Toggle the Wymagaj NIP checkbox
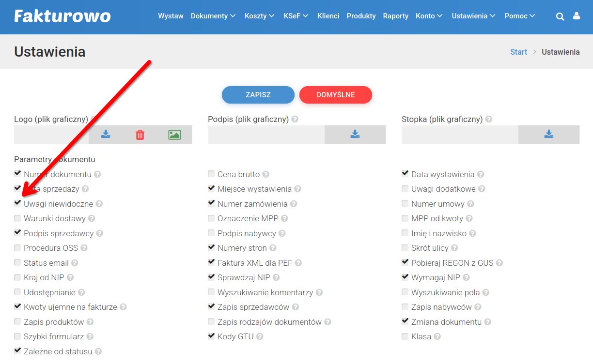Screen dimensions: 593x364 coord(405,277)
